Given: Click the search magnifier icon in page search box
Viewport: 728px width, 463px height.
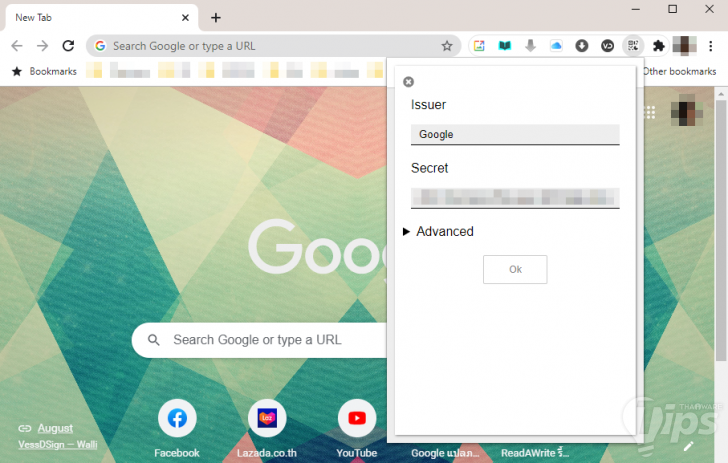Looking at the screenshot, I should click(154, 340).
